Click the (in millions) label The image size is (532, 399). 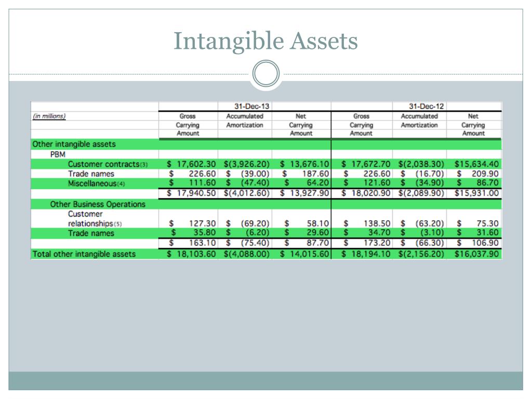point(49,116)
